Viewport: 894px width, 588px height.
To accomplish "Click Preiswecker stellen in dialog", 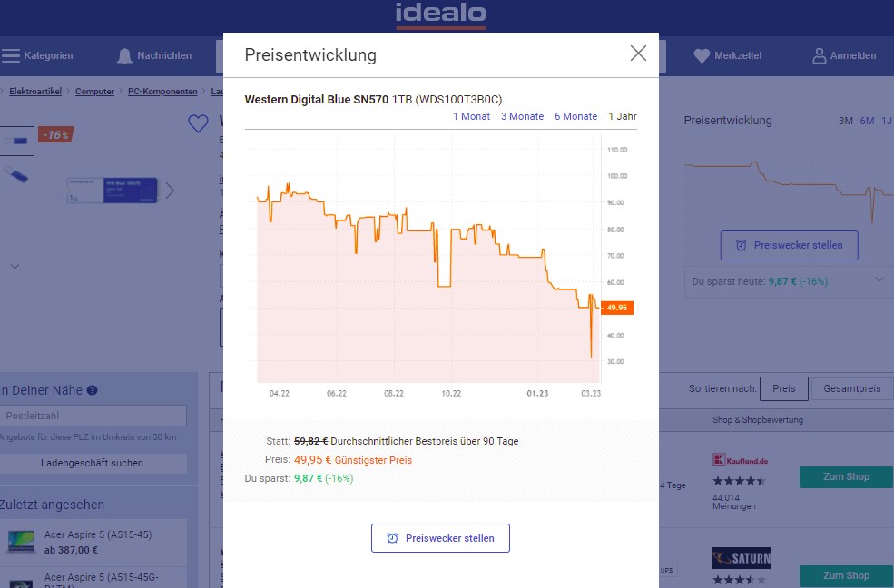I will pos(440,538).
